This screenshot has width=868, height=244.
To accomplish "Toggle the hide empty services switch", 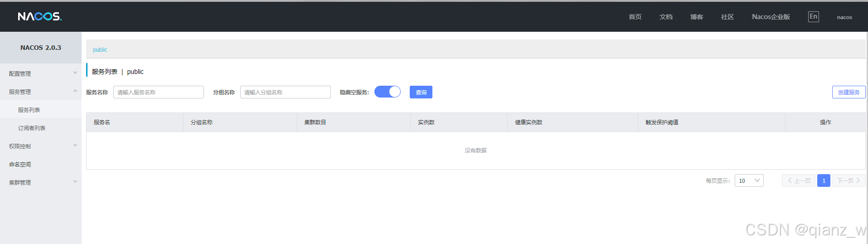I will [x=388, y=92].
